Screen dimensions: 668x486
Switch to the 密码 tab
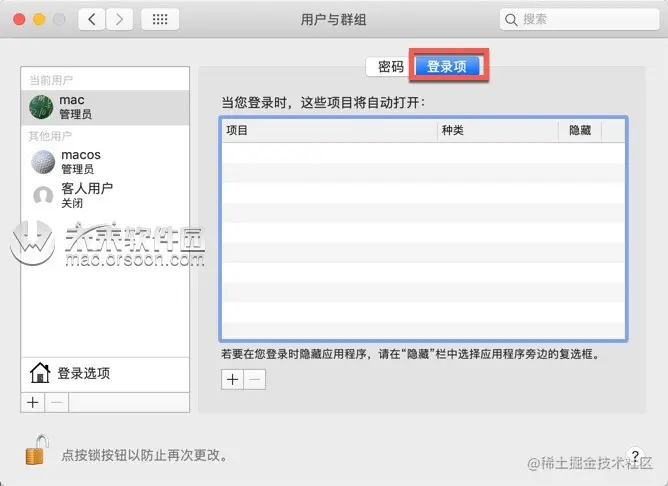coord(390,67)
